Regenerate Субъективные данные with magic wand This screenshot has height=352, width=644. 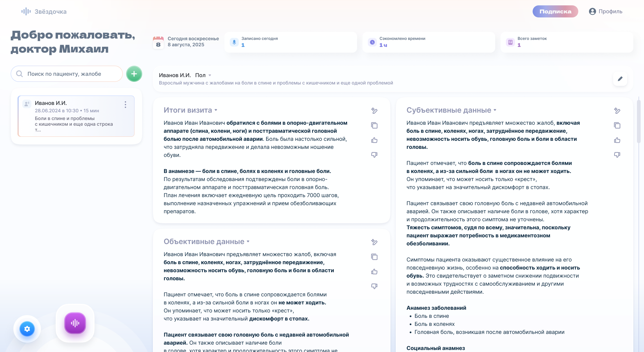pos(617,111)
